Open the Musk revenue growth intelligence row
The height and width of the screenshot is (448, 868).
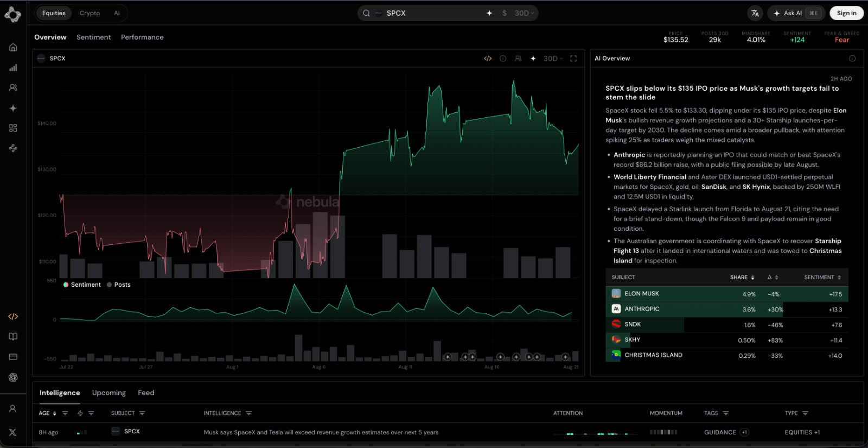click(x=448, y=432)
